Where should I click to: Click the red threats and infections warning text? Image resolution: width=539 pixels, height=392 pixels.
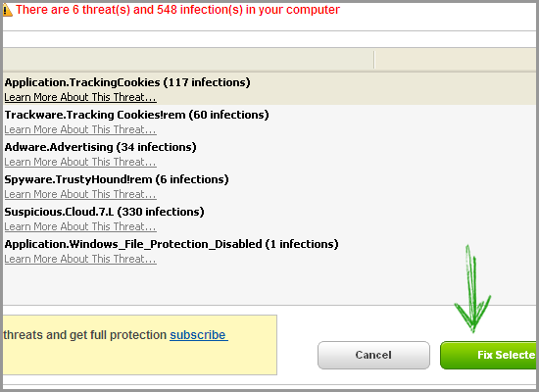click(177, 10)
